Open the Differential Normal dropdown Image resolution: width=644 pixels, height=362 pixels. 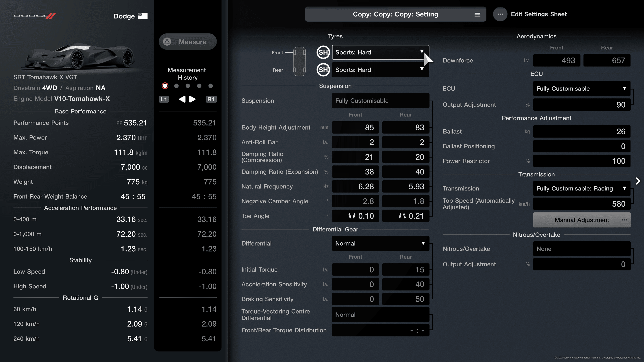[381, 243]
